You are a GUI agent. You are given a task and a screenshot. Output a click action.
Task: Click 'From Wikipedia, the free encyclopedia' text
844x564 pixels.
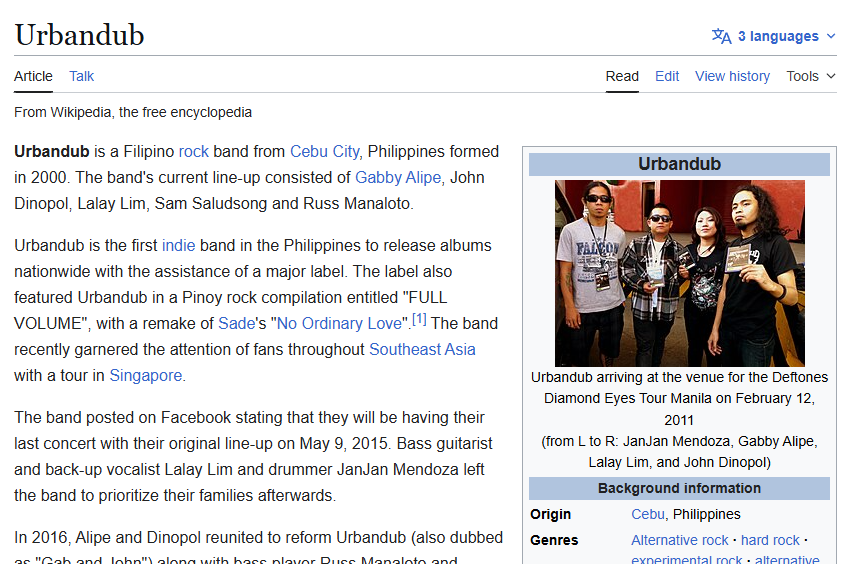(133, 112)
